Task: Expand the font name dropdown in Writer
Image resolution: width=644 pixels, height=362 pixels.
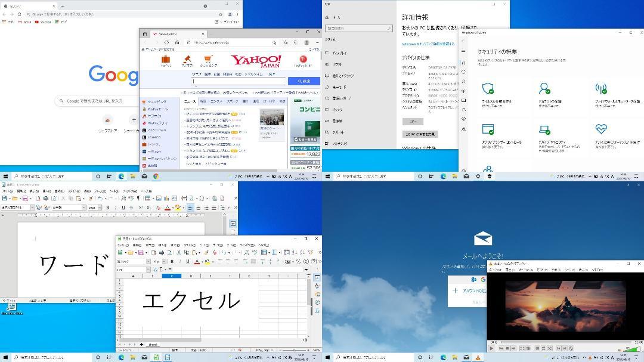Action: (x=84, y=208)
